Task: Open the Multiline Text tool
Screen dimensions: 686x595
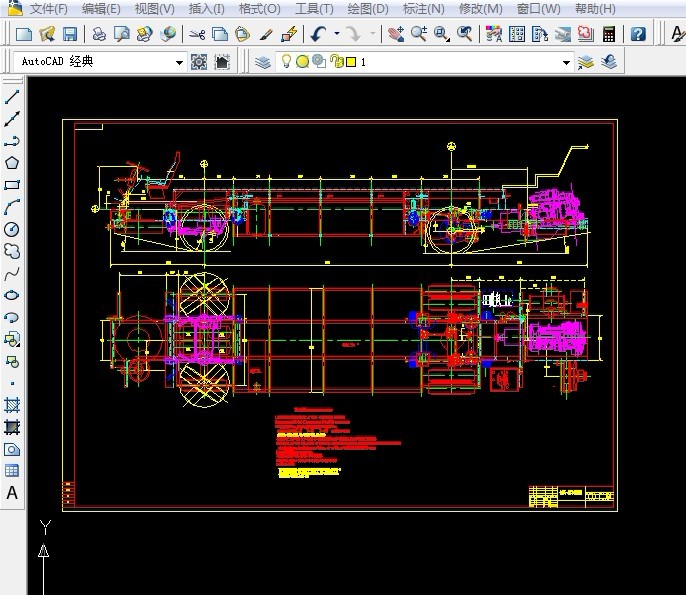Action: tap(12, 493)
